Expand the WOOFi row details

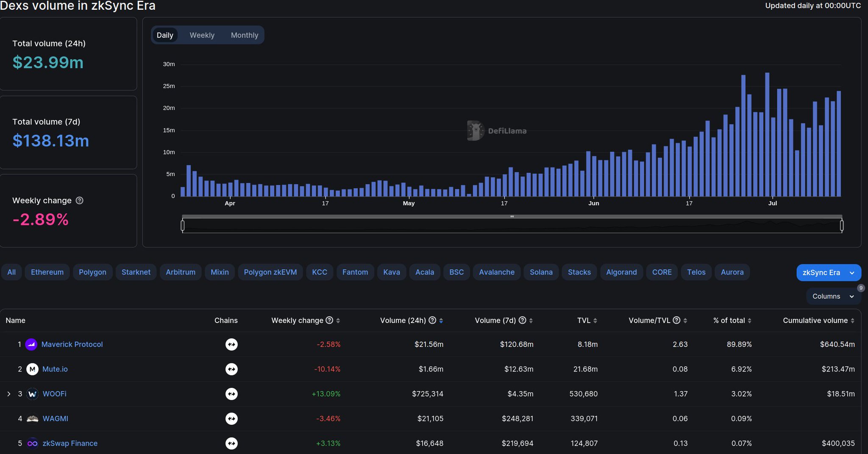click(9, 393)
